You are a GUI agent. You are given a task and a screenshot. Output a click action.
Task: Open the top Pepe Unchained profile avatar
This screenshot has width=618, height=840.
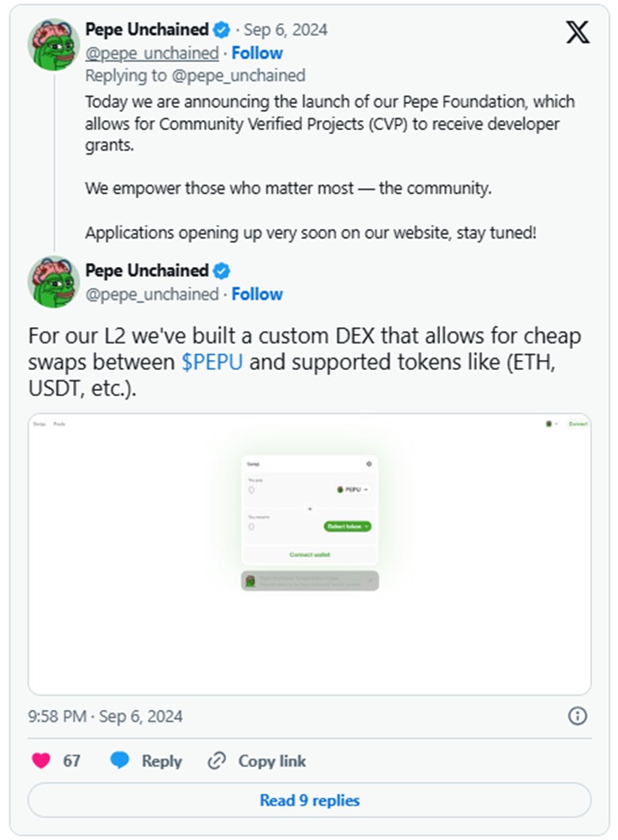tap(55, 44)
